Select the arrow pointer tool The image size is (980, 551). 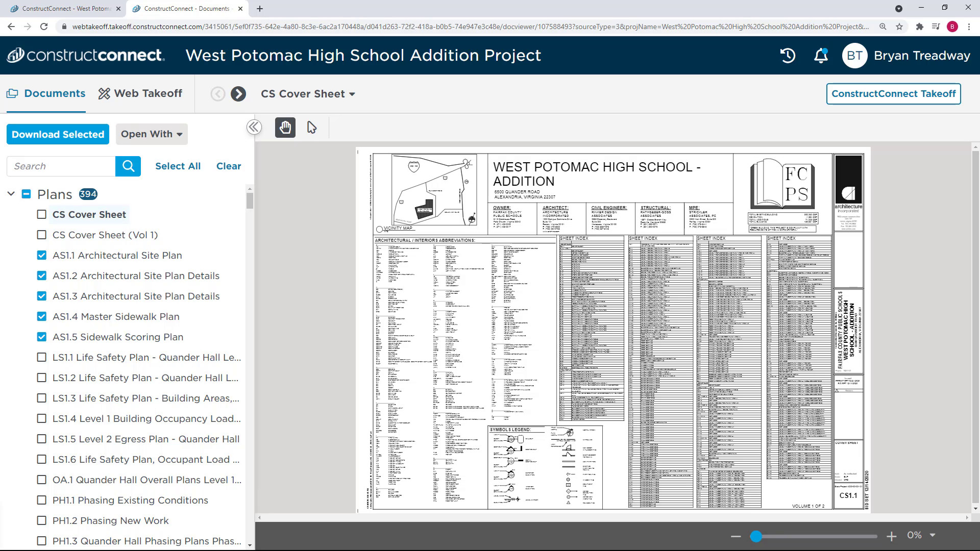311,127
